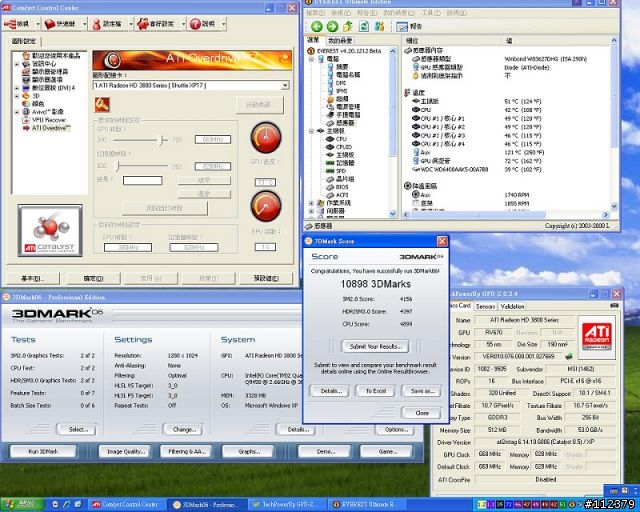640x512 pixels.
Task: Click the GPU temperature gauge in Overdrive
Action: pyautogui.click(x=266, y=137)
